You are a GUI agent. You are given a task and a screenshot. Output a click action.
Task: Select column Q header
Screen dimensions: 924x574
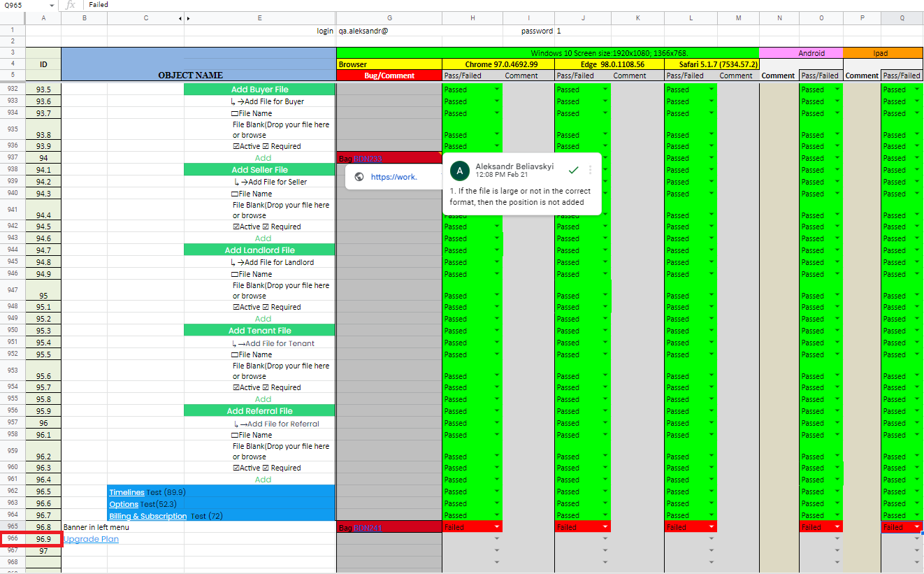(x=902, y=17)
